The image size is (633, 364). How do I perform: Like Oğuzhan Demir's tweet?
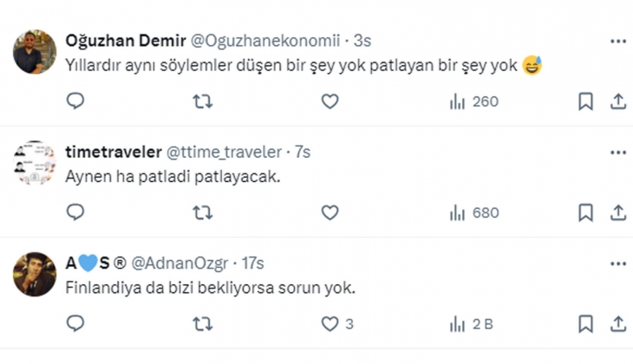[x=330, y=101]
